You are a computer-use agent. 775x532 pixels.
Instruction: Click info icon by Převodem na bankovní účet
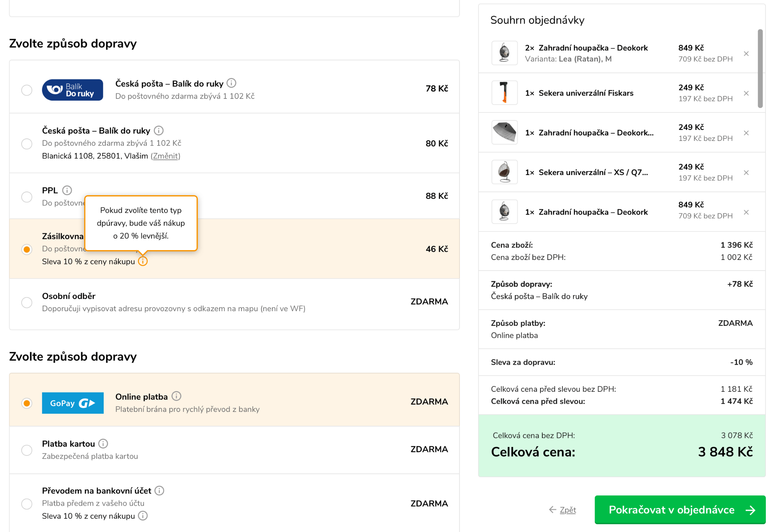pos(159,491)
